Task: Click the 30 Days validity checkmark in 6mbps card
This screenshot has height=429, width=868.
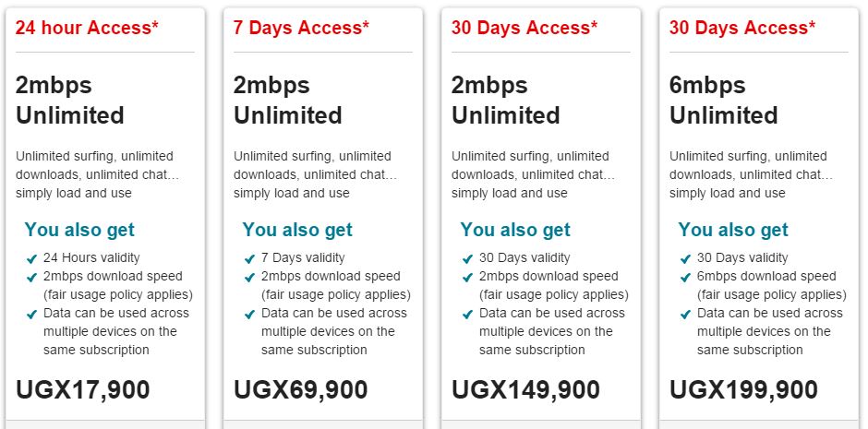Action: point(686,258)
